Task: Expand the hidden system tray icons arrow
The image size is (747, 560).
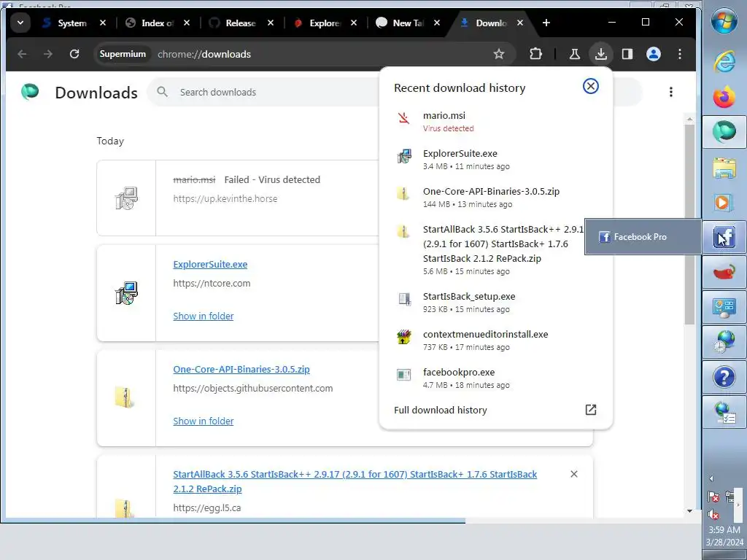Action: point(711,478)
